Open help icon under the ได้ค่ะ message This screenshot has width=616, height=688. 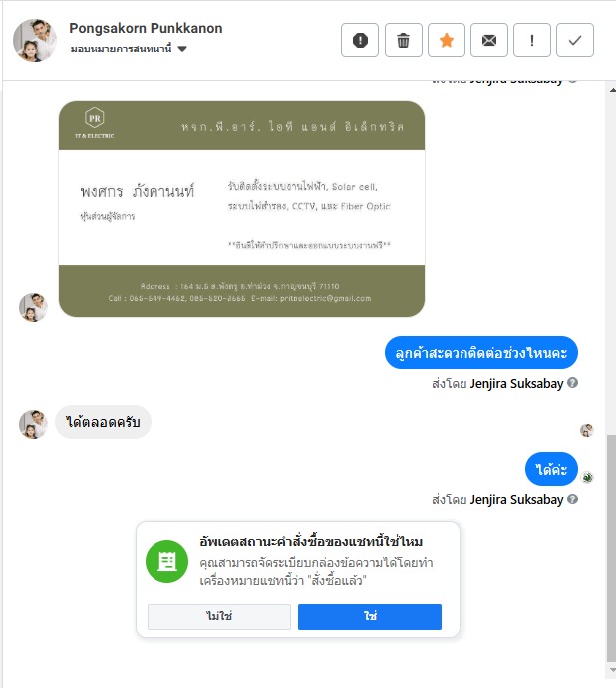click(x=572, y=499)
